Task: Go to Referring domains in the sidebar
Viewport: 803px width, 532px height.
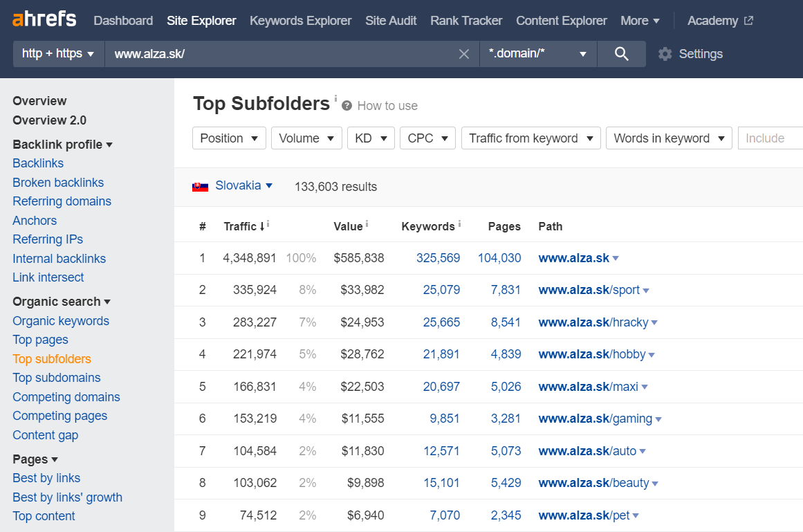Action: pyautogui.click(x=62, y=201)
